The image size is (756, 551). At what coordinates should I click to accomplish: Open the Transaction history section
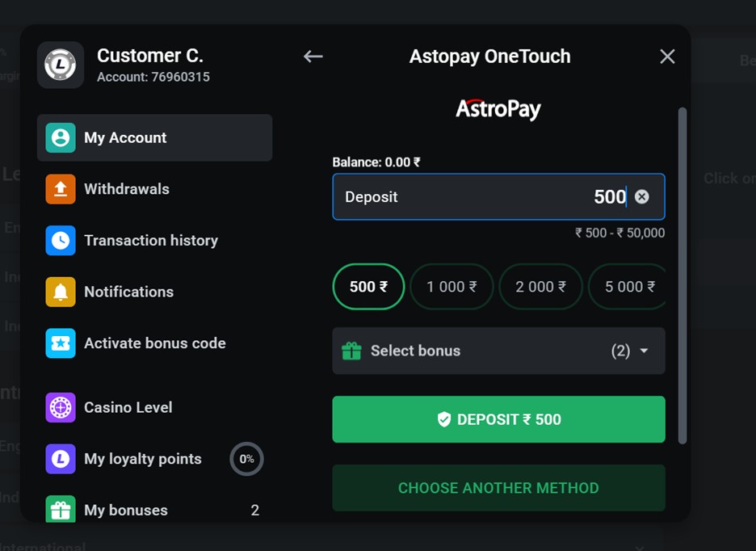(x=151, y=241)
